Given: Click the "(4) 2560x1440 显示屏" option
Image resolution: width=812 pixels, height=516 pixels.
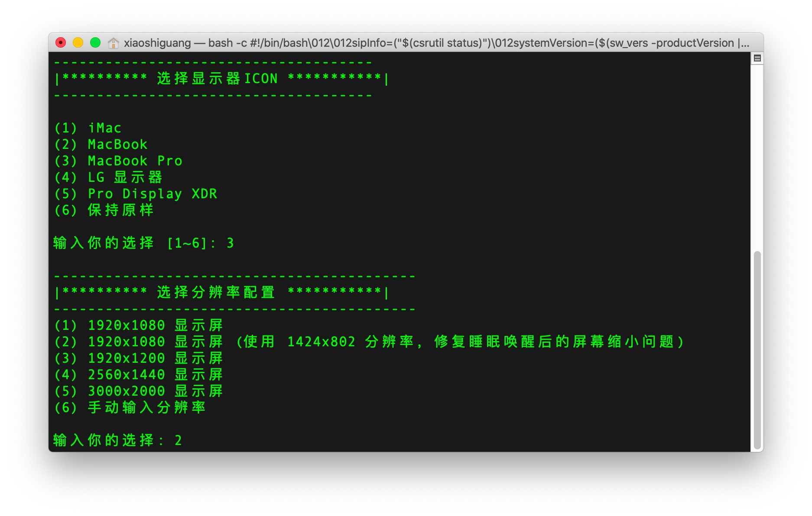Looking at the screenshot, I should point(138,375).
